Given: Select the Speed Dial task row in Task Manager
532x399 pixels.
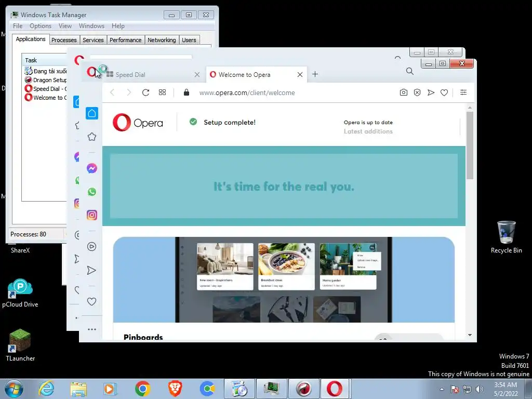Looking at the screenshot, I should 46,89.
